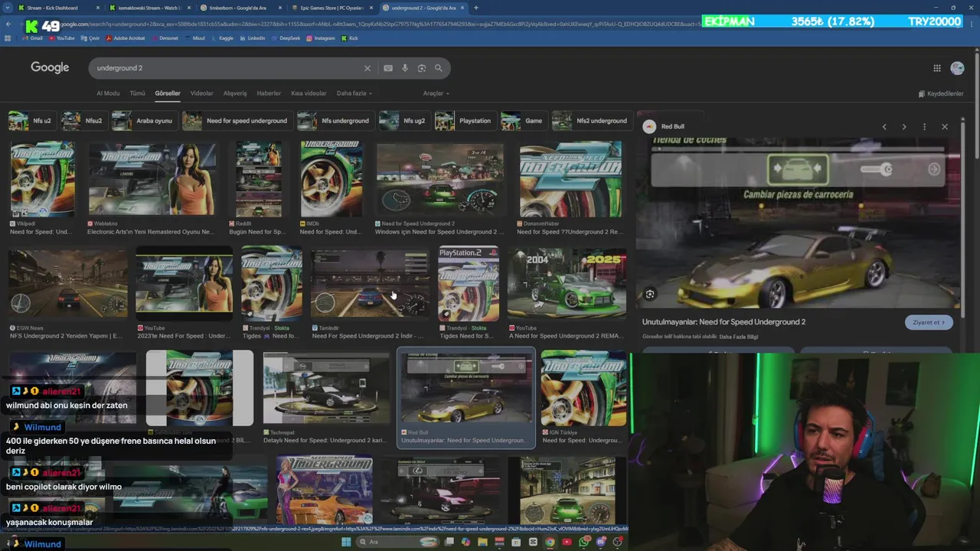Image resolution: width=980 pixels, height=551 pixels.
Task: Open Kaydedilenler saved items
Action: tap(941, 93)
